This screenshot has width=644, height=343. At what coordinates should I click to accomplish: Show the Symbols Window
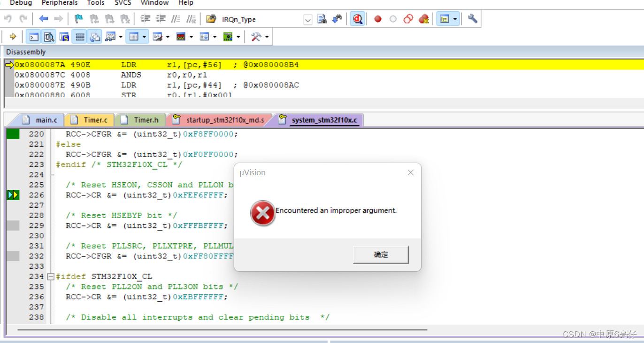64,36
